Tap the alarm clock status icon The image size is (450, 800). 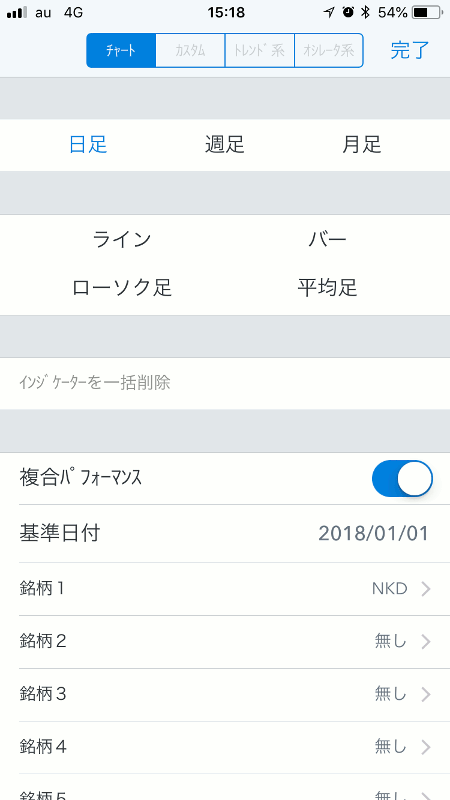(348, 13)
